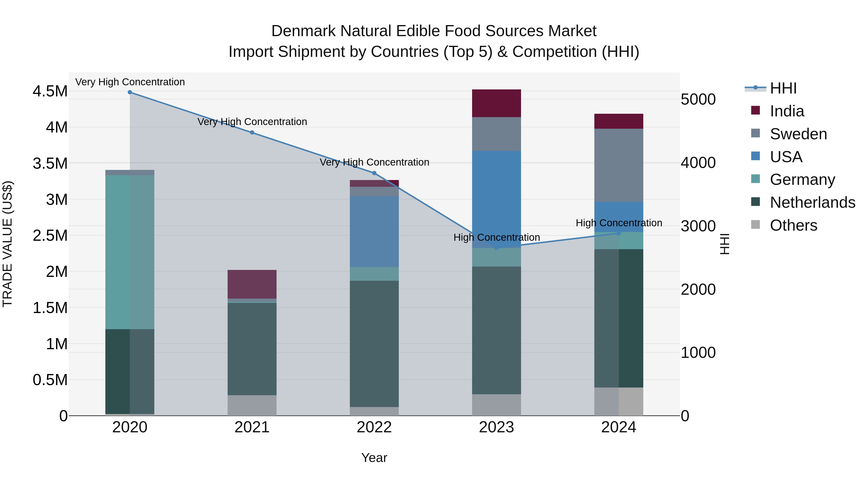Click the 3000 HHI axis tick label
This screenshot has width=868, height=488.
pyautogui.click(x=698, y=226)
